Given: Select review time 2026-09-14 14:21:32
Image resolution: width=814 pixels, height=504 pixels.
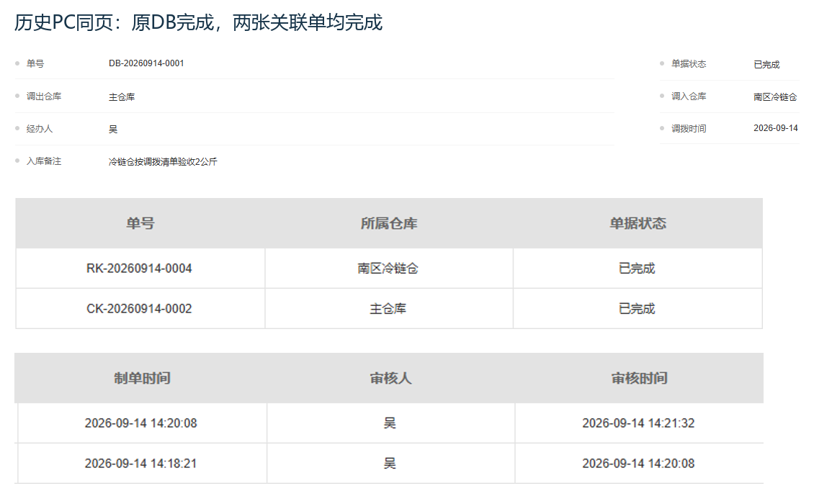Looking at the screenshot, I should [x=638, y=423].
